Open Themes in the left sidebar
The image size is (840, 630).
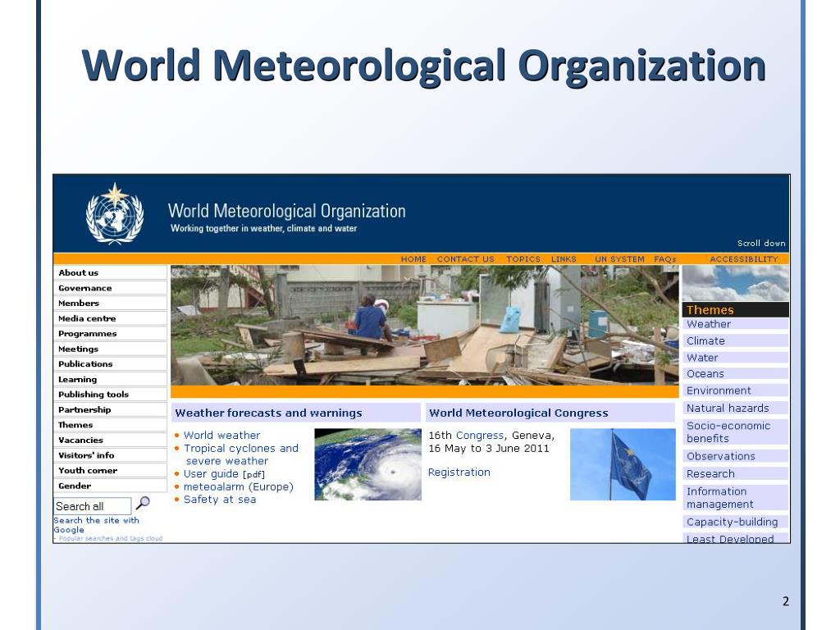(111, 425)
